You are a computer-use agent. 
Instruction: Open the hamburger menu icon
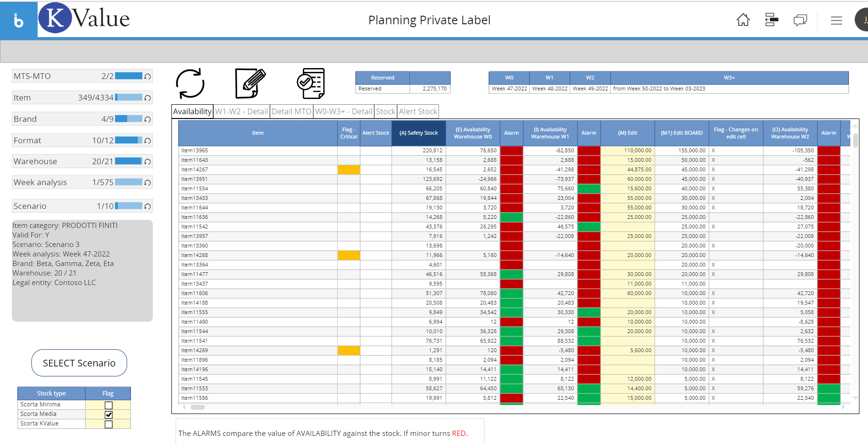pyautogui.click(x=836, y=20)
